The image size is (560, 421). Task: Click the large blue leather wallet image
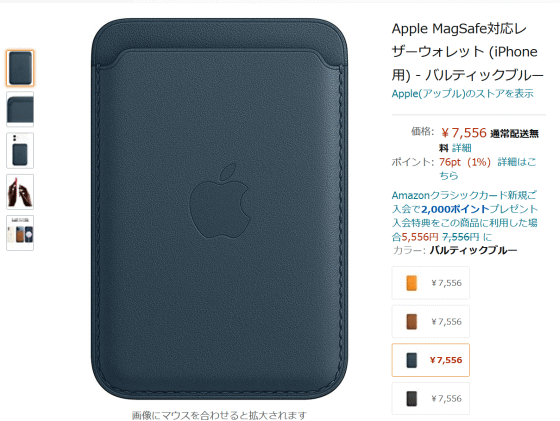(219, 209)
